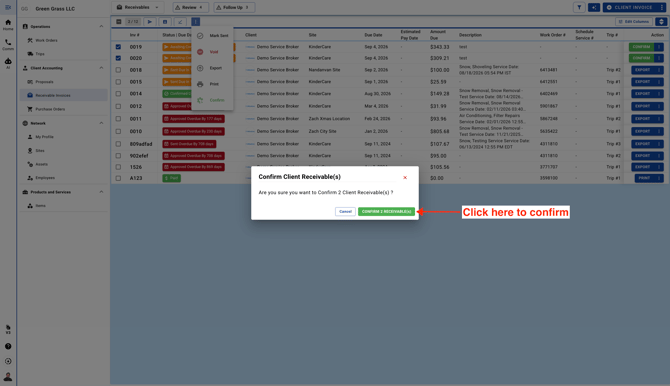Click the bulk toolbar icon right of the send arrow
The image size is (670, 386).
click(x=165, y=22)
